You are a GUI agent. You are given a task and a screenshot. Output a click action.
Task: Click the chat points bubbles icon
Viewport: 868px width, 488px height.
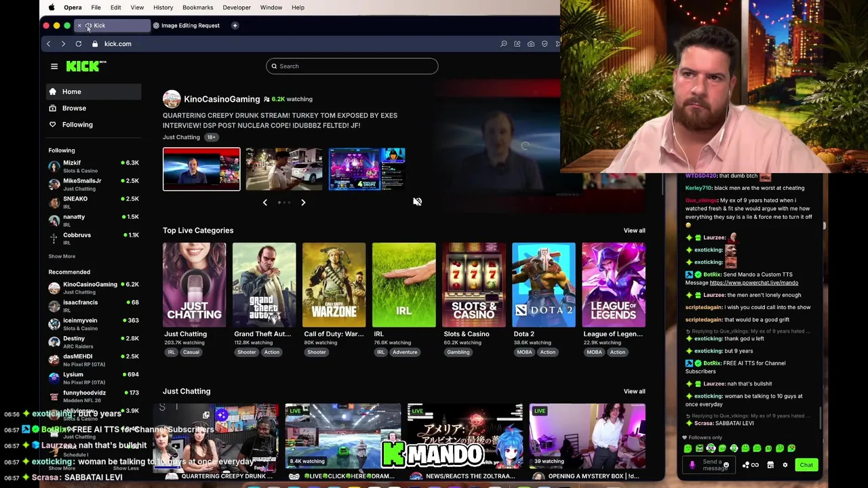(x=746, y=465)
